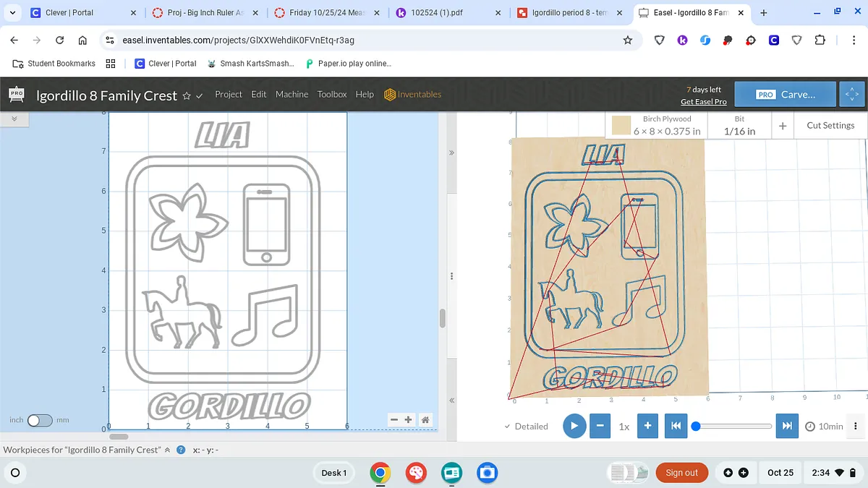Expand the collapsed left shape panel

click(14, 119)
